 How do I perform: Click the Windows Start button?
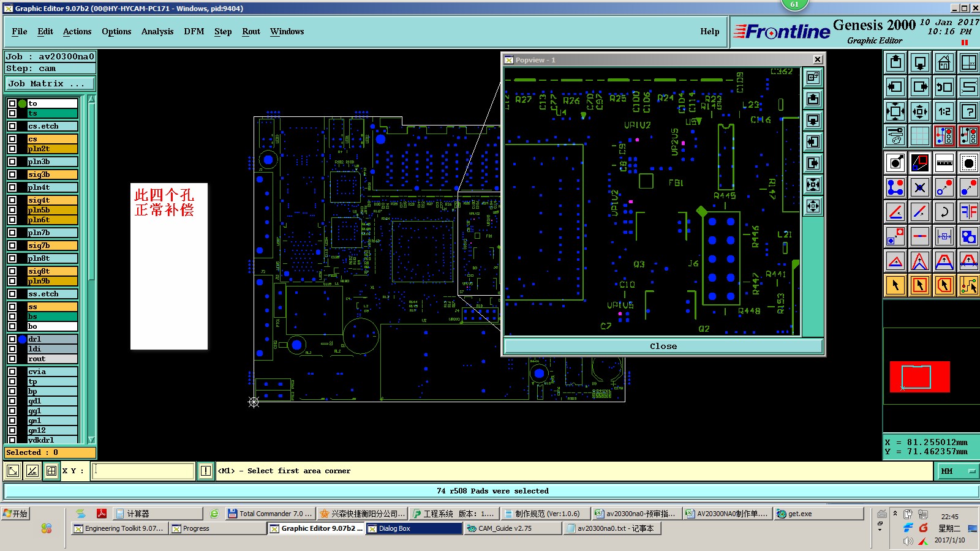tap(16, 514)
